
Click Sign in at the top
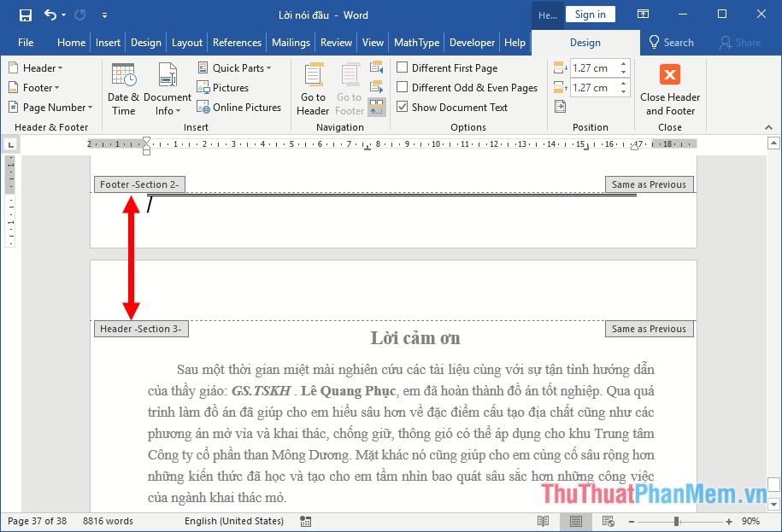click(x=590, y=14)
